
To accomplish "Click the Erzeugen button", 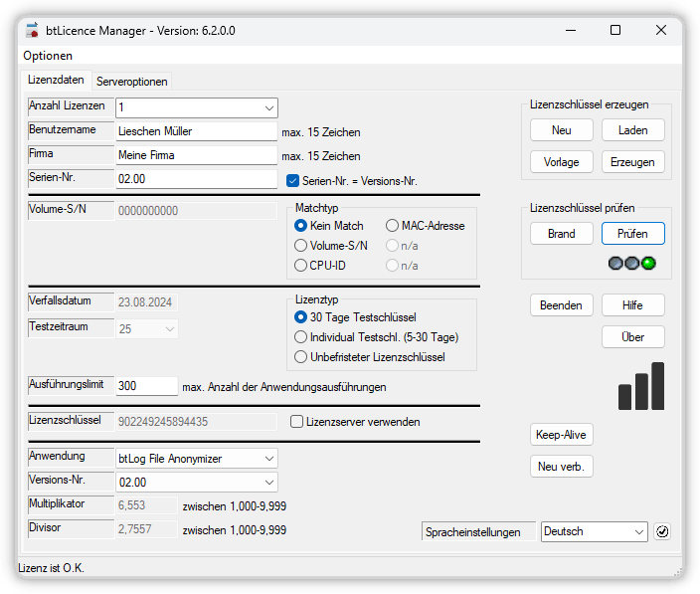I will [x=632, y=162].
